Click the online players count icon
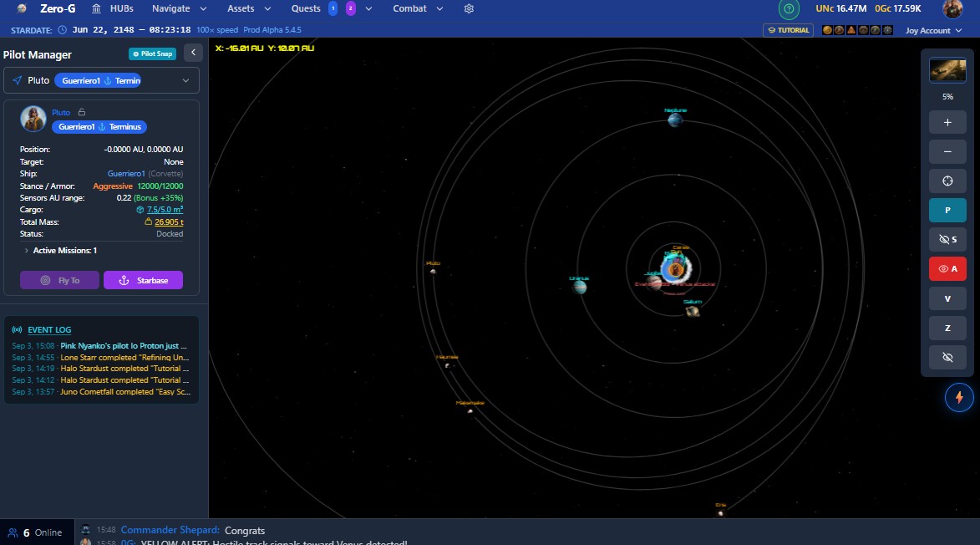980x545 pixels. pyautogui.click(x=13, y=532)
